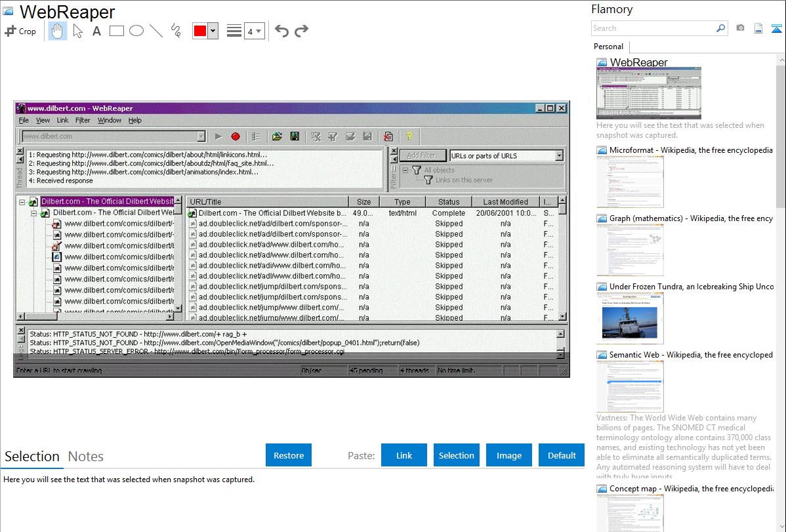
Task: Close the WebReaper thread pane
Action: 20,151
